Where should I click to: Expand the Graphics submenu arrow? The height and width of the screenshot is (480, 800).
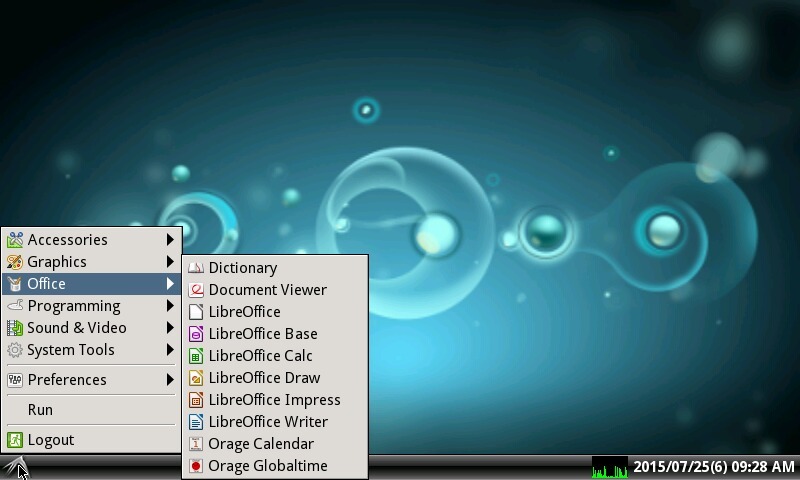170,262
